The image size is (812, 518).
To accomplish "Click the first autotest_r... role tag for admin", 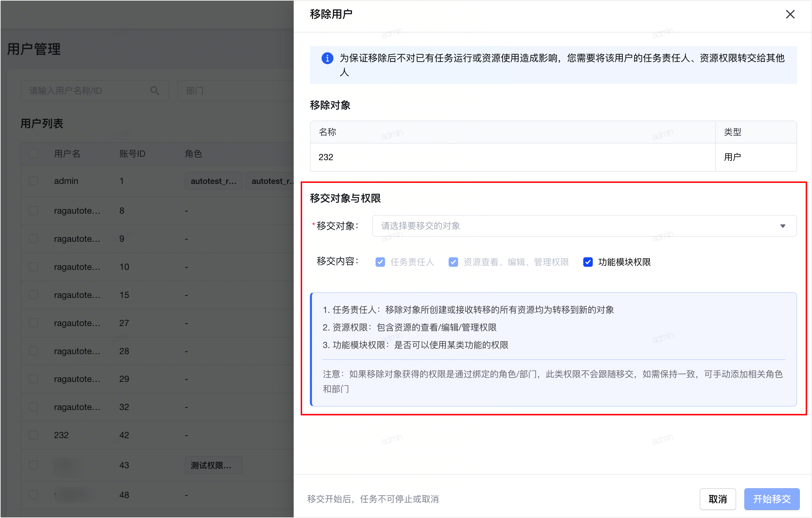I will [213, 181].
